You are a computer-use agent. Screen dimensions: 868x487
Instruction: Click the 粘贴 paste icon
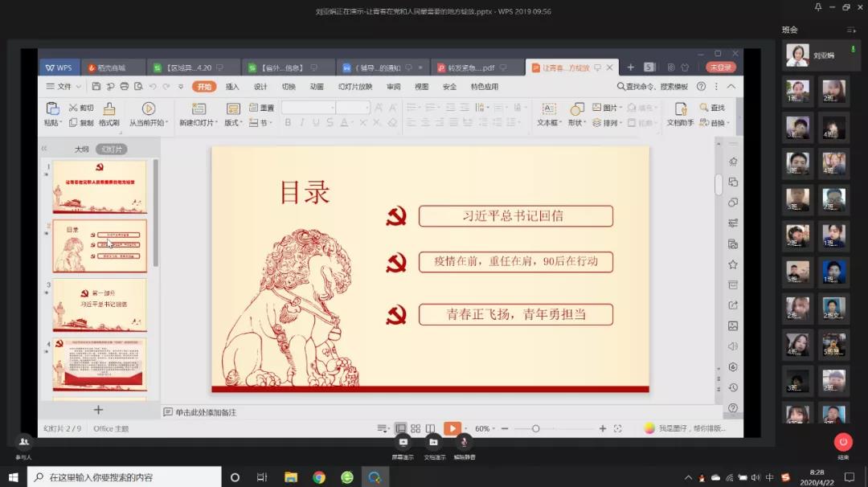52,109
